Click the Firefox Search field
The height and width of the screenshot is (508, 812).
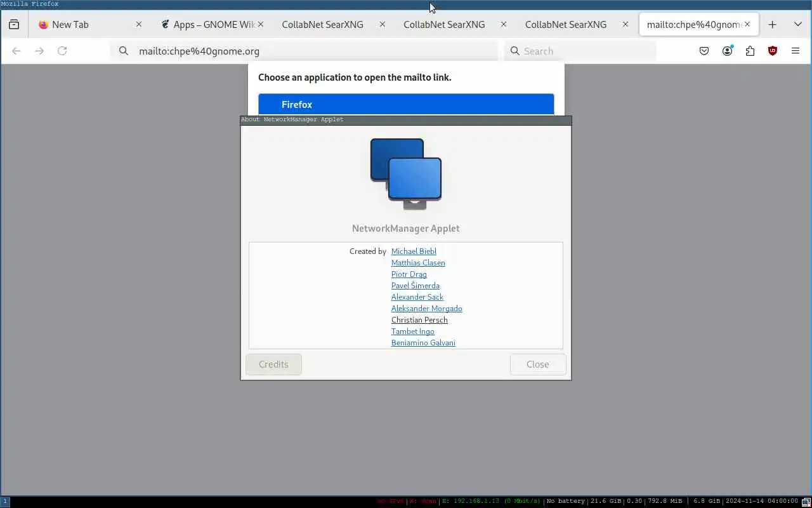click(580, 51)
